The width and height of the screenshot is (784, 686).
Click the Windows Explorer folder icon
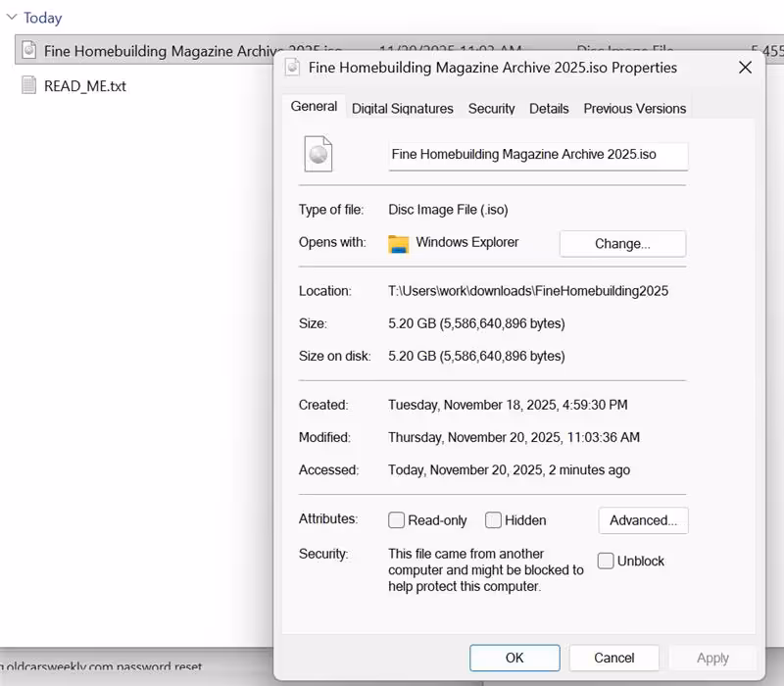tap(398, 244)
